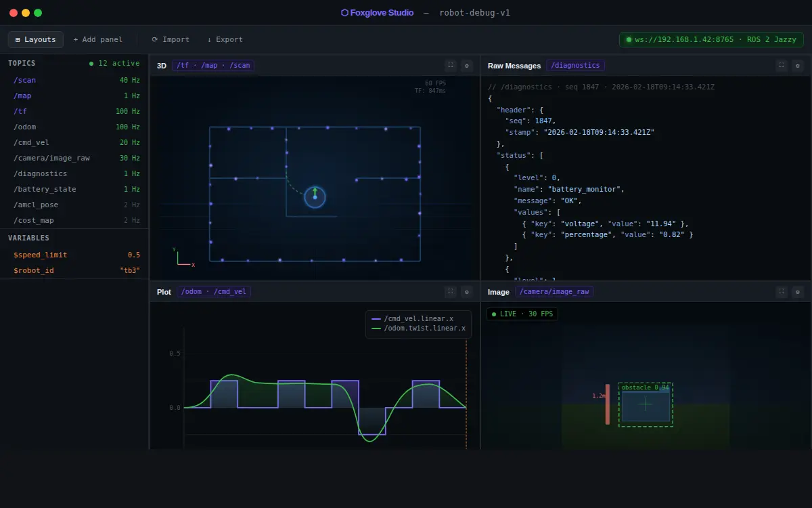Click the Export button
Screen dimensions: 812x508
(225, 39)
